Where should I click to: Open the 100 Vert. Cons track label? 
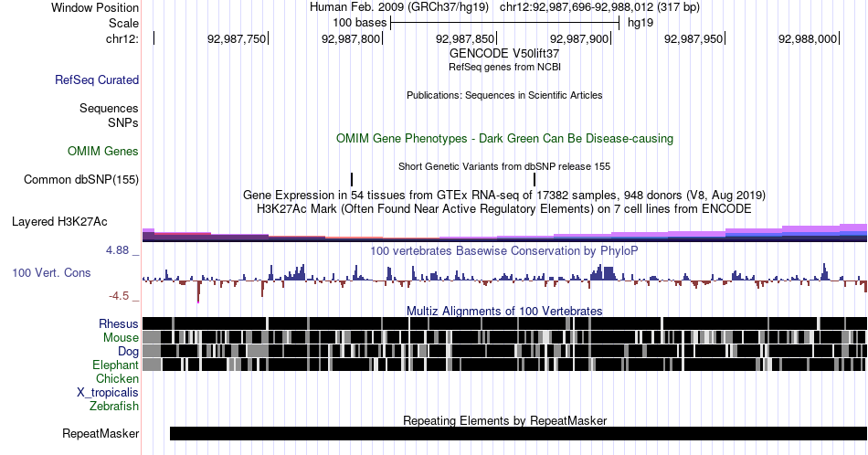coord(51,272)
